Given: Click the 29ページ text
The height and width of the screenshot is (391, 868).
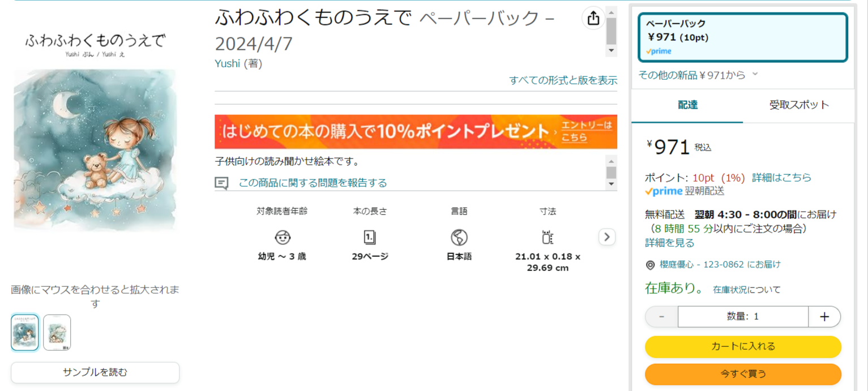Looking at the screenshot, I should click(x=370, y=256).
